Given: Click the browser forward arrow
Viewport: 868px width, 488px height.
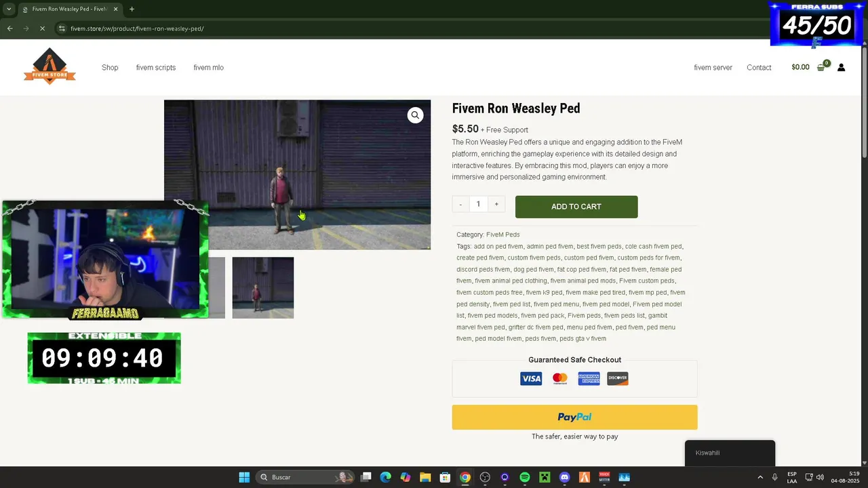Looking at the screenshot, I should pyautogui.click(x=26, y=28).
